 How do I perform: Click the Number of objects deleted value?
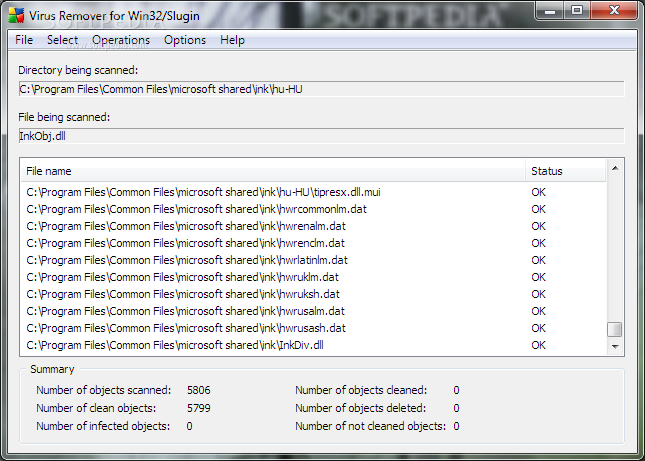[456, 408]
